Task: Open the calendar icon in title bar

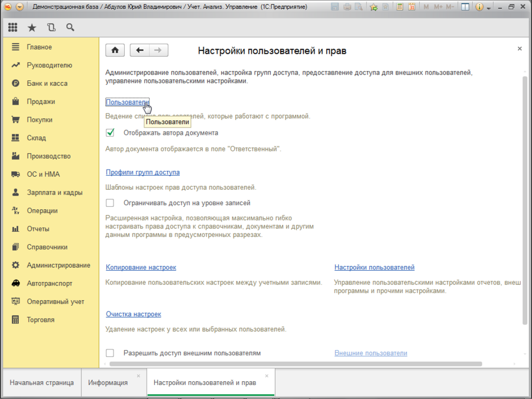Action: pyautogui.click(x=411, y=8)
